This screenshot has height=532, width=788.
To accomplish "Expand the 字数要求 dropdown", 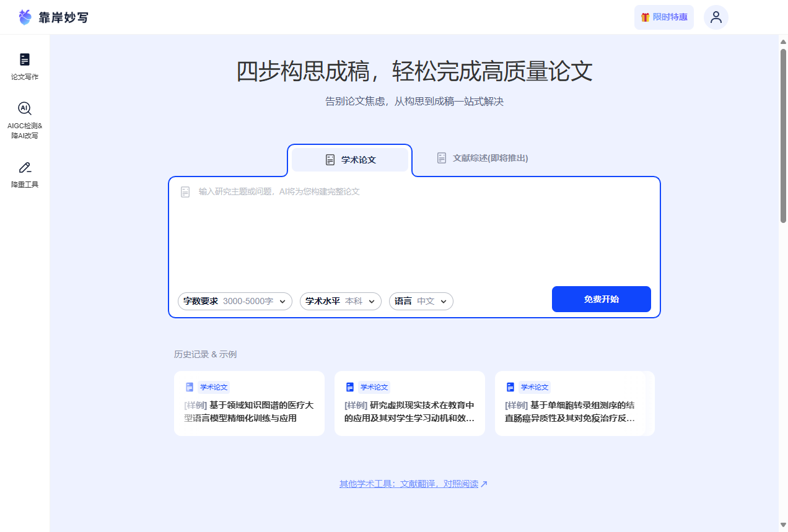I will 235,301.
